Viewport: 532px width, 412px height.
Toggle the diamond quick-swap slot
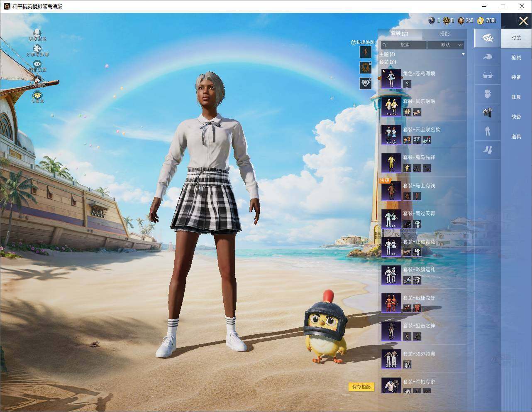pos(366,83)
